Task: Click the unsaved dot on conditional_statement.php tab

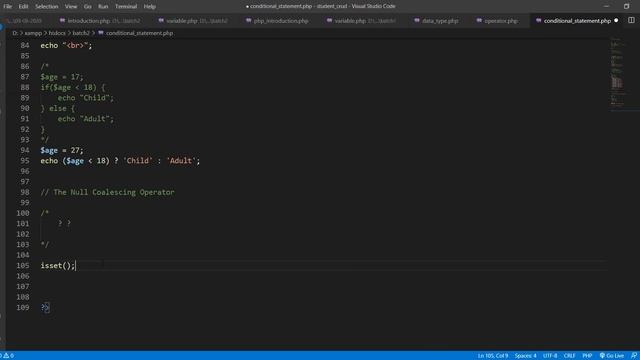Action: [x=616, y=20]
